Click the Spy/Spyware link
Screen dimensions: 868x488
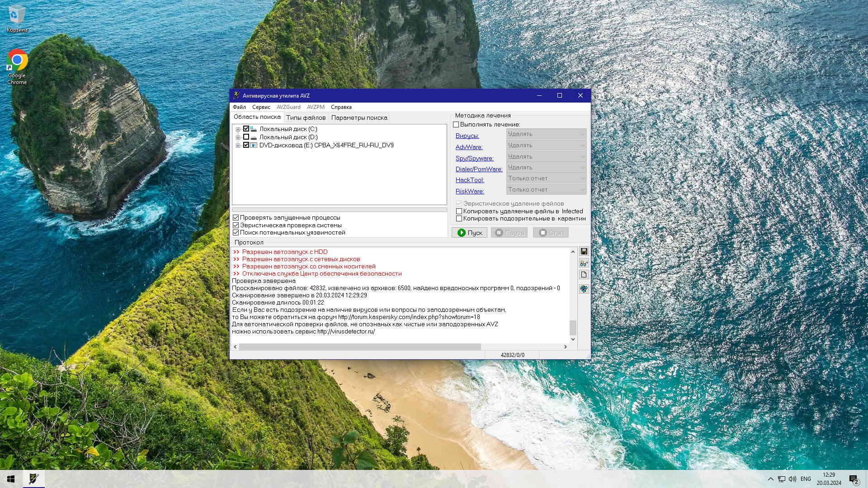[474, 158]
